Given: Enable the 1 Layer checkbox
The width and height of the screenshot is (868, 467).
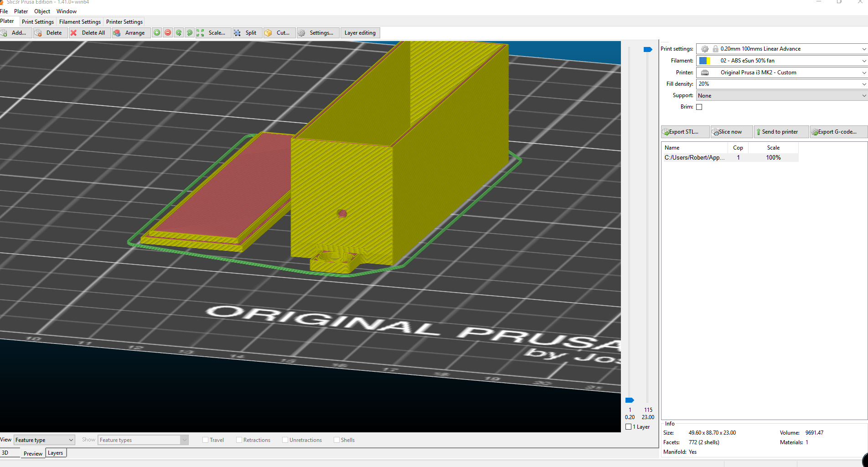Looking at the screenshot, I should pos(629,427).
